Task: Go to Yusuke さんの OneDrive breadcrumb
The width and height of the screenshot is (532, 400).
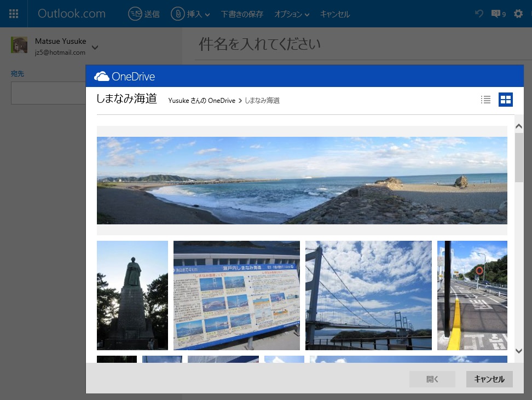Action: [201, 101]
